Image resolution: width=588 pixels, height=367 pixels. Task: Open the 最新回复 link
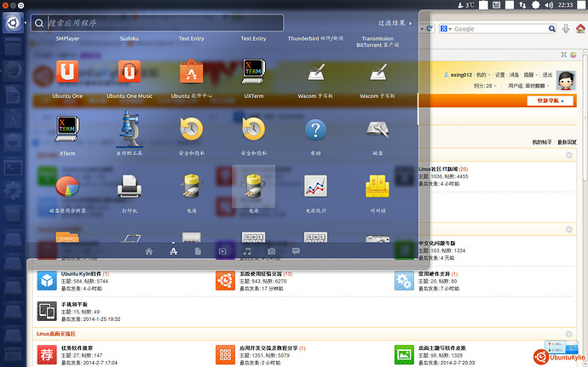coord(567,142)
